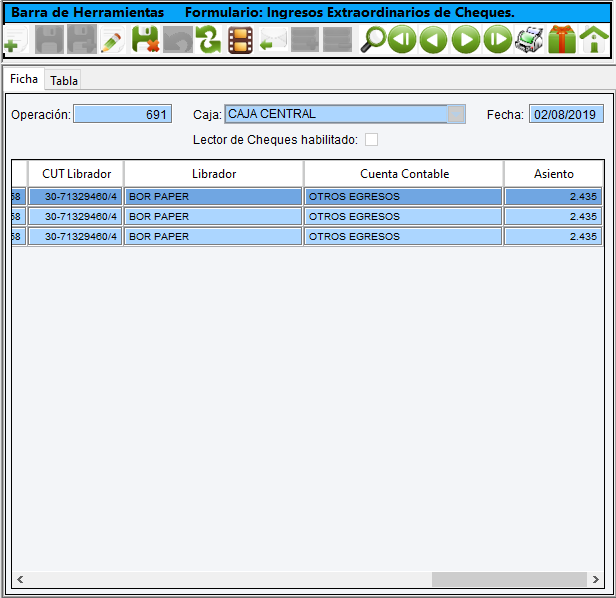616x598 pixels.
Task: Enable Lector de Cheques habilitado checkbox
Action: [371, 139]
